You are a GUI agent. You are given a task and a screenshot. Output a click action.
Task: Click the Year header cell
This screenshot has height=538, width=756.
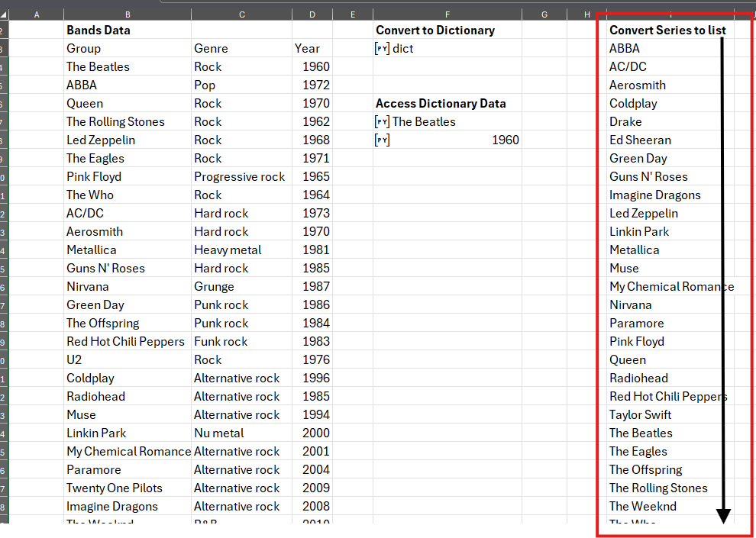tap(312, 48)
